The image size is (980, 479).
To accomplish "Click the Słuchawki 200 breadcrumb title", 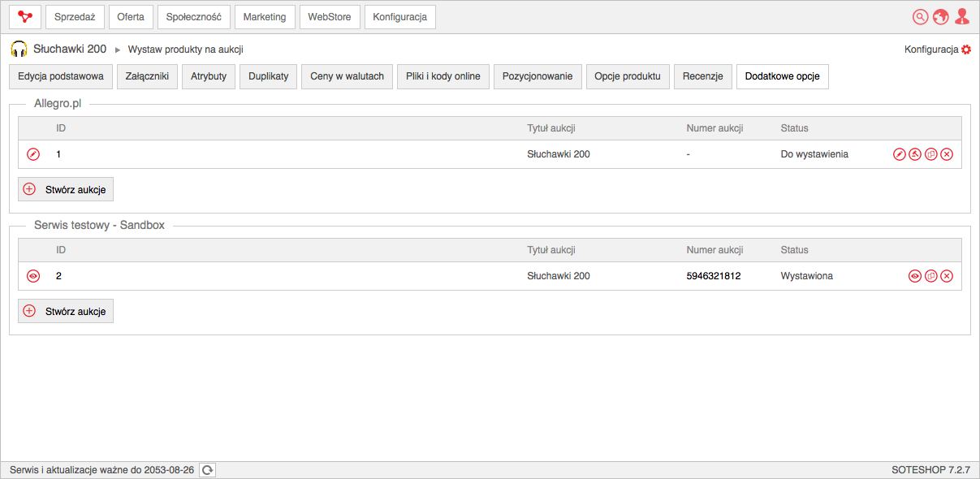I will click(x=70, y=50).
